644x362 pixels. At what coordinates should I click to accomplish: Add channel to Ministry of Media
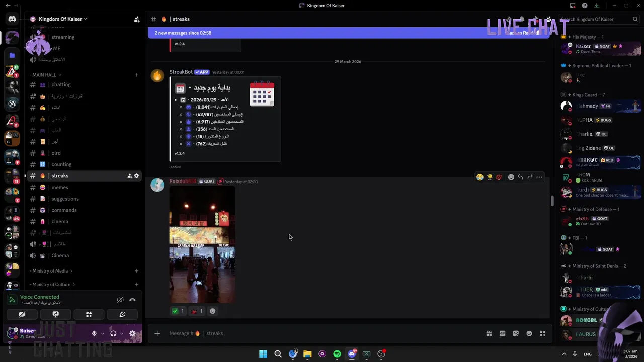(136, 271)
